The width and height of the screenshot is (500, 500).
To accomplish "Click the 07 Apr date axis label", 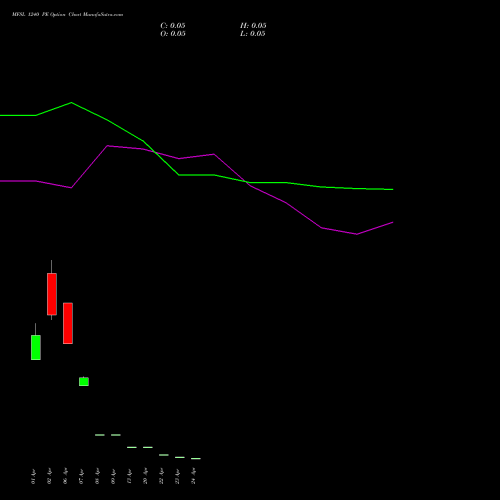I will (81, 476).
